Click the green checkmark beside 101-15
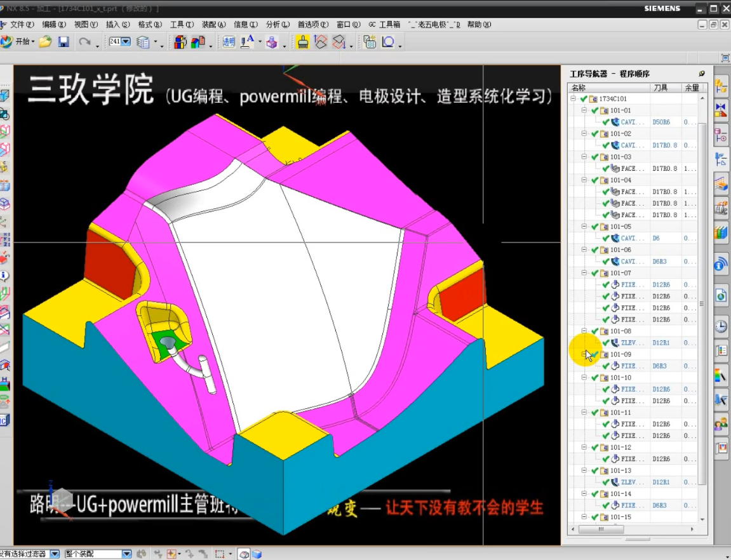The image size is (731, 560). pos(594,517)
